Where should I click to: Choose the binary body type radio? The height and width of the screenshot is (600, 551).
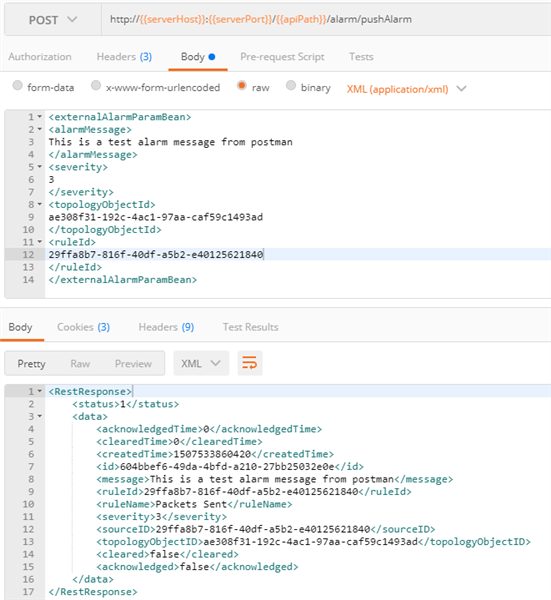point(291,85)
